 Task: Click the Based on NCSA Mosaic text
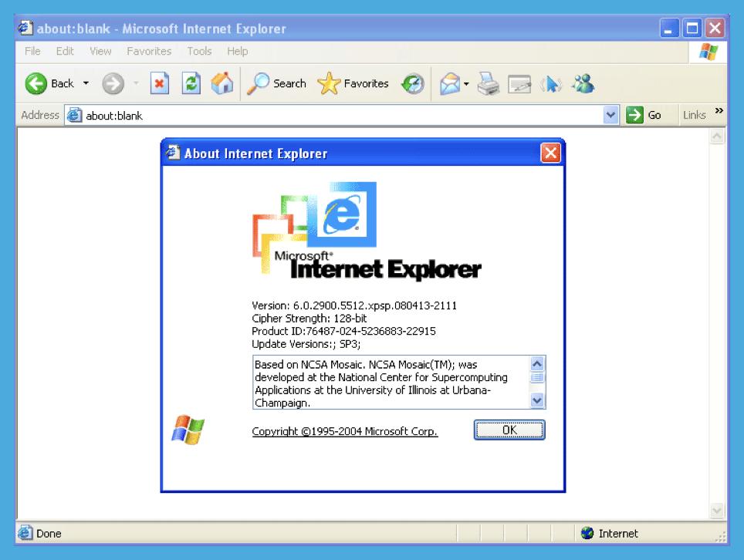pos(381,383)
